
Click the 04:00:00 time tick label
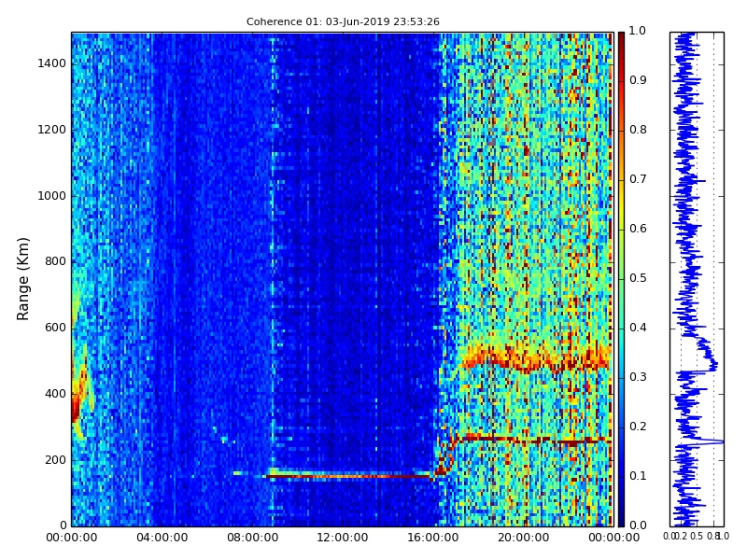tap(162, 538)
